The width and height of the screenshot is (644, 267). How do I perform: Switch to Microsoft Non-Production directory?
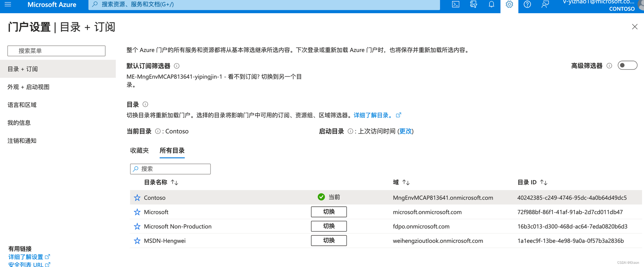point(329,226)
